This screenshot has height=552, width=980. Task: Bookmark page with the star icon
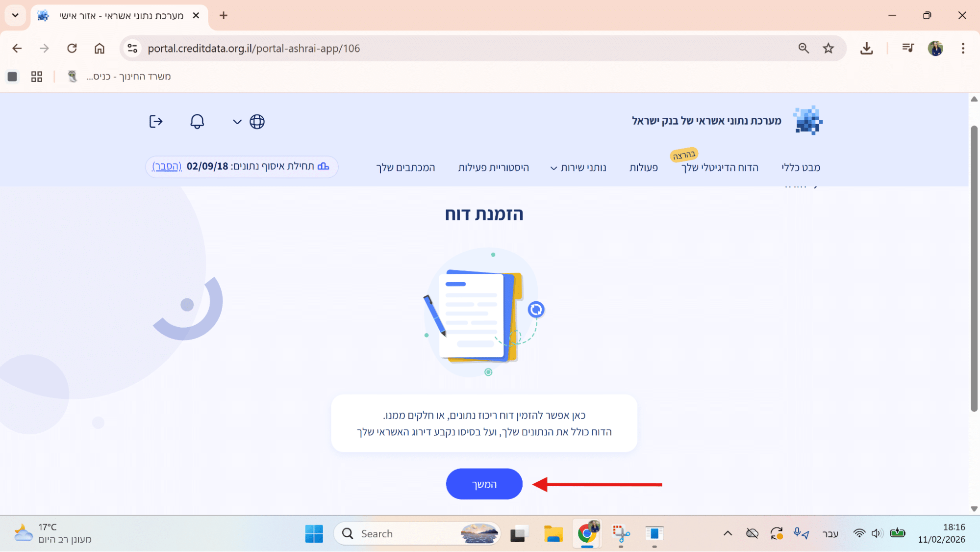(x=828, y=48)
